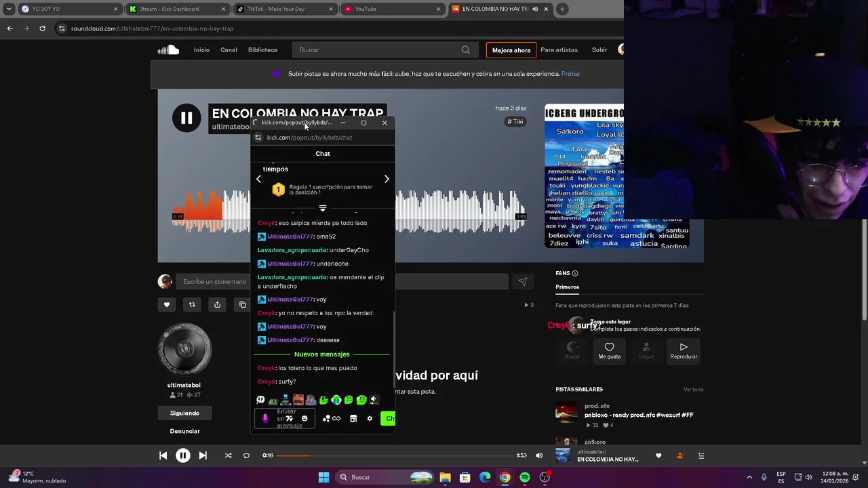The image size is (868, 488).
Task: Go to the previous slide in the Kick chat banner
Action: [258, 179]
